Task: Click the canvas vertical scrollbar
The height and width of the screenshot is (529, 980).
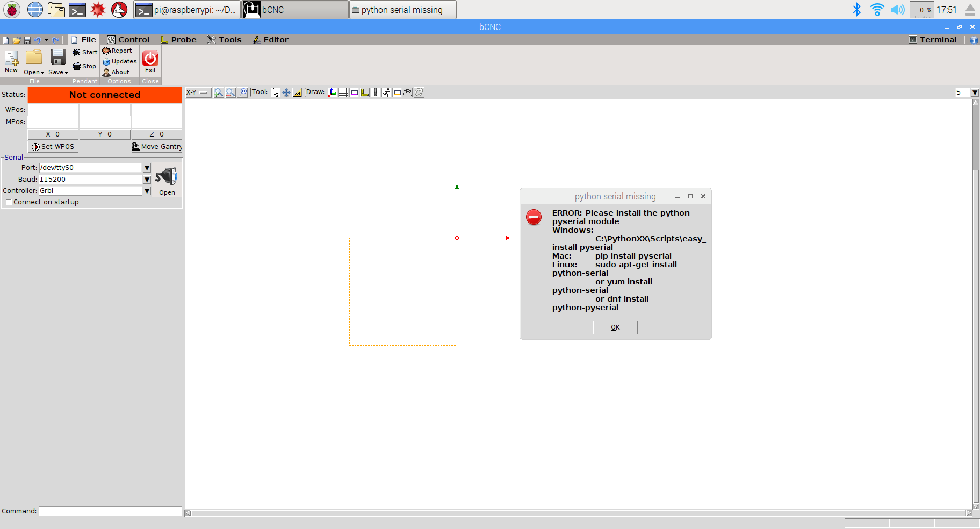Action: 976,304
